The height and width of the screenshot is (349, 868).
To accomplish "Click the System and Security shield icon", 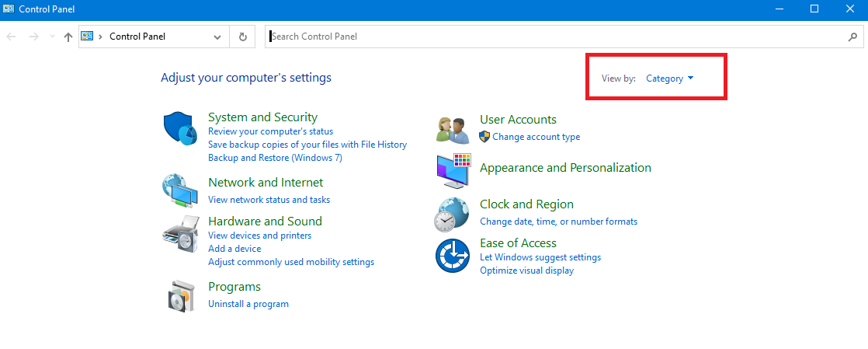I will pos(180,128).
